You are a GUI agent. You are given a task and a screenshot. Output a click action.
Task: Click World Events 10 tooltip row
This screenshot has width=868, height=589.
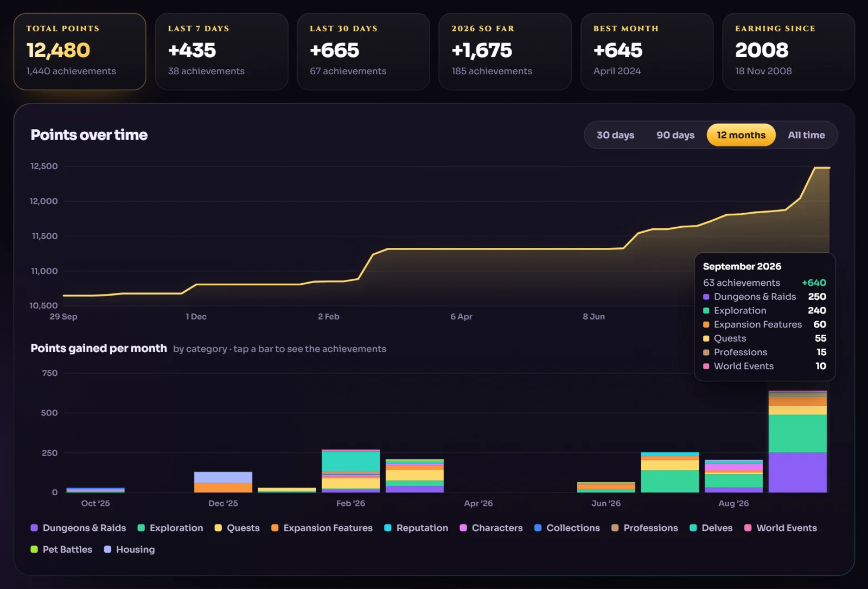tap(764, 366)
